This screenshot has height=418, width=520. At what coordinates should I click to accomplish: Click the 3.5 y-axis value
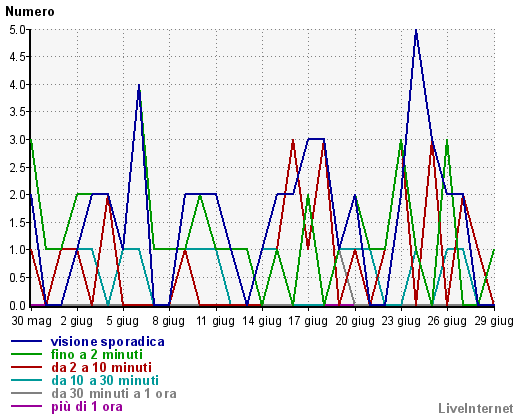point(17,112)
